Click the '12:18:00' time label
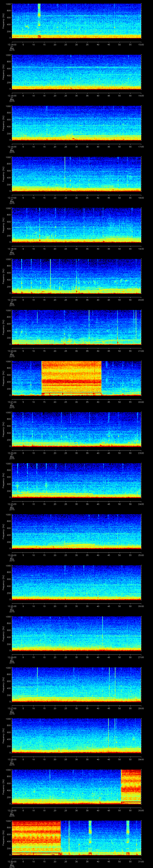Image resolution: width=153 pixels, height=868 pixels. coord(12,249)
